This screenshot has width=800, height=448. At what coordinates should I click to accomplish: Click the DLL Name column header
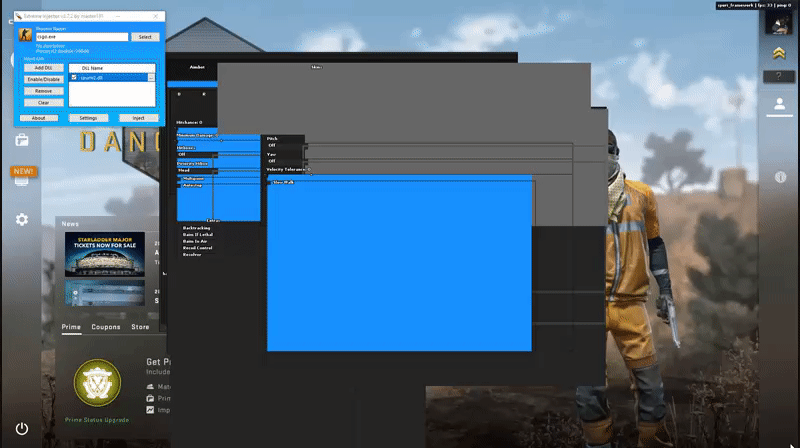click(x=112, y=68)
